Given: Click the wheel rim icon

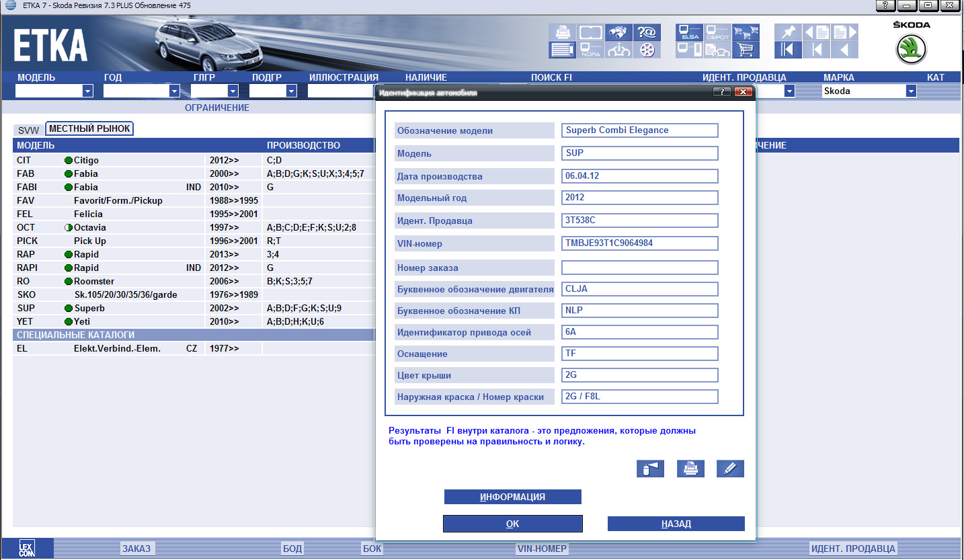Looking at the screenshot, I should 647,50.
